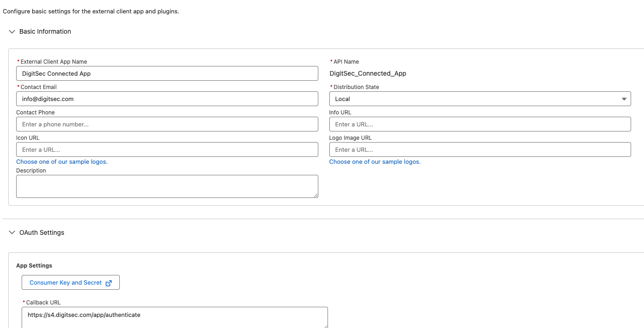
Task: Click the Callback URL label
Action: click(x=43, y=303)
